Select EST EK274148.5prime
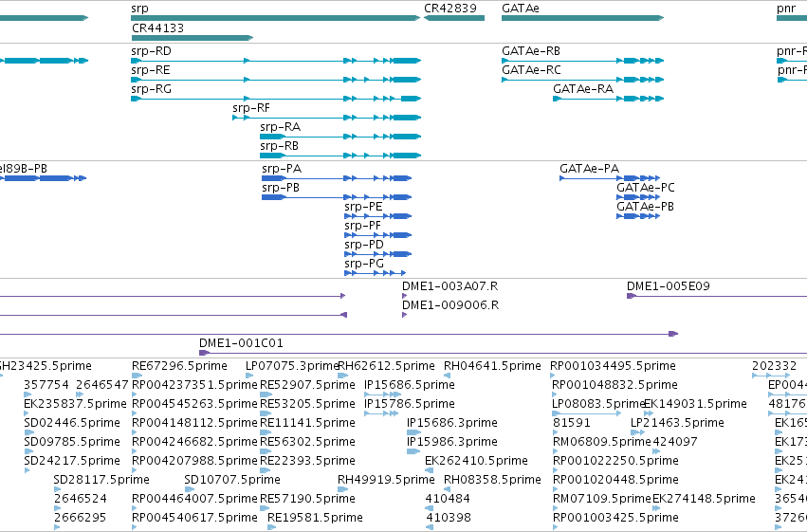 656,508
